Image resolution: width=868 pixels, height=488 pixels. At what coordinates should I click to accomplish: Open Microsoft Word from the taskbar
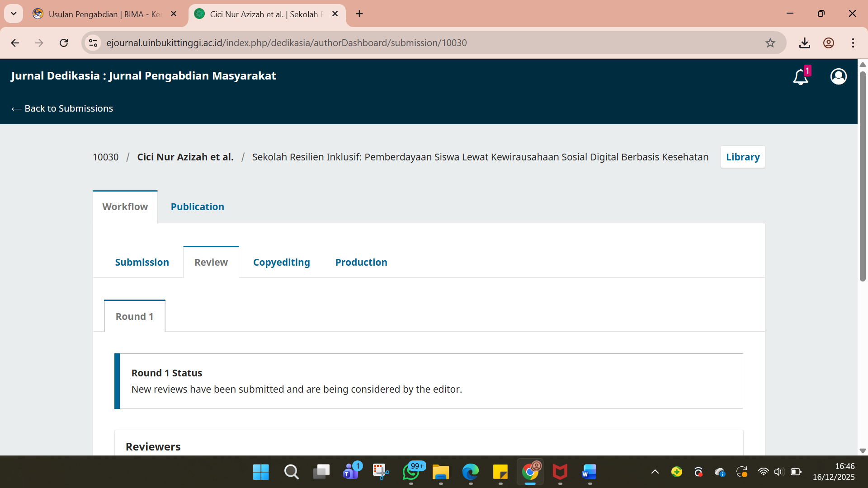click(589, 472)
